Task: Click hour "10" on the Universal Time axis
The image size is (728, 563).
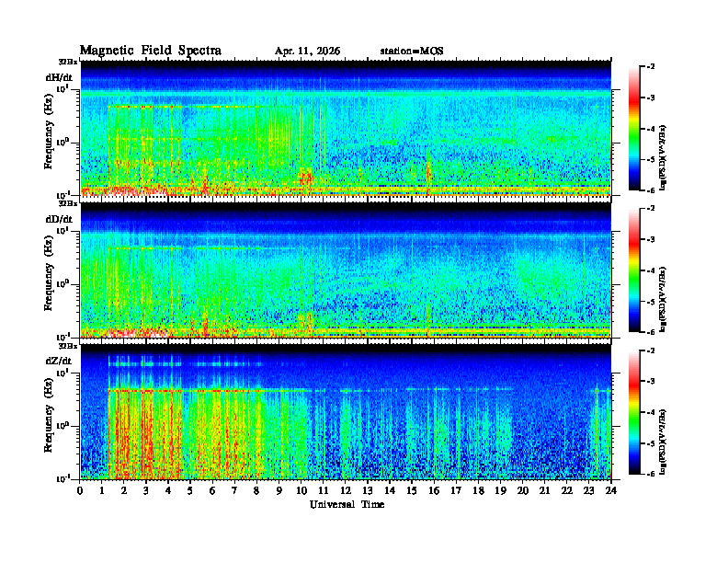Action: tap(301, 491)
